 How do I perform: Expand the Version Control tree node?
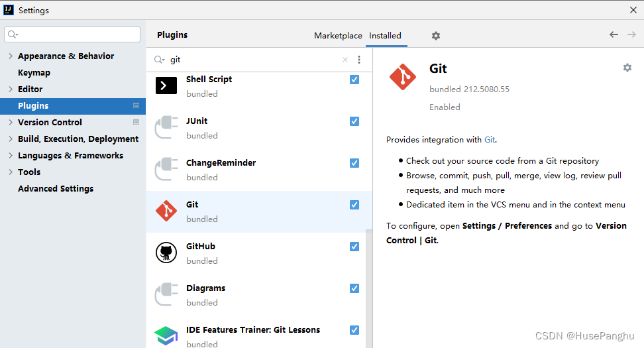click(11, 123)
